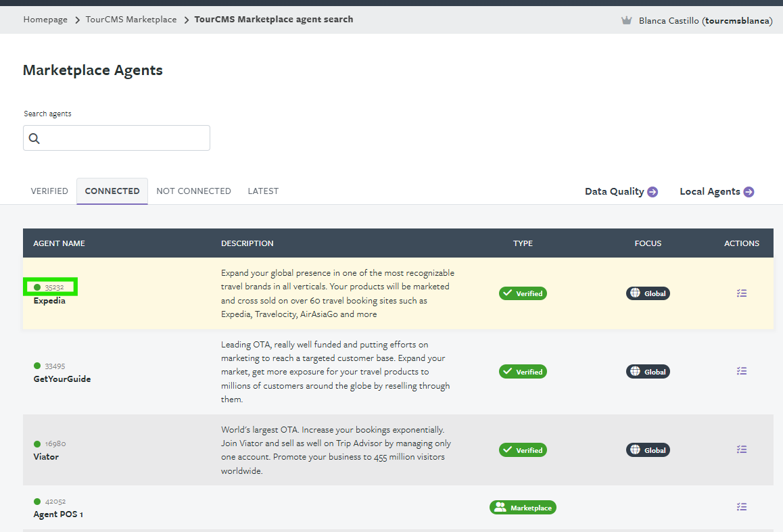This screenshot has width=783, height=532.
Task: Click the Focus column header
Action: coord(648,243)
